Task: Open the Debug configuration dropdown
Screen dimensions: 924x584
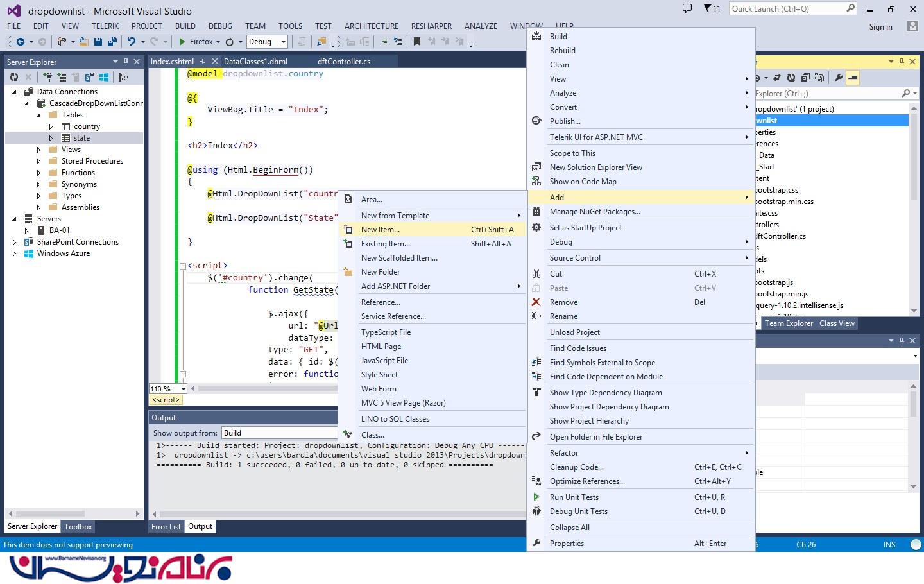Action: pos(283,42)
